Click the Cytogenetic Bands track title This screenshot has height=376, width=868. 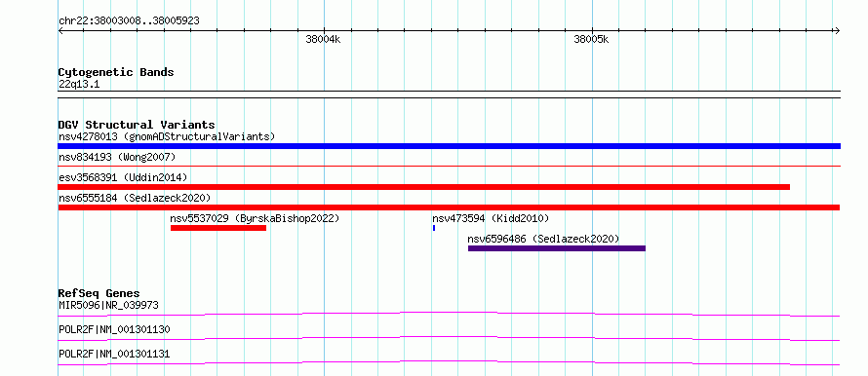pyautogui.click(x=116, y=72)
